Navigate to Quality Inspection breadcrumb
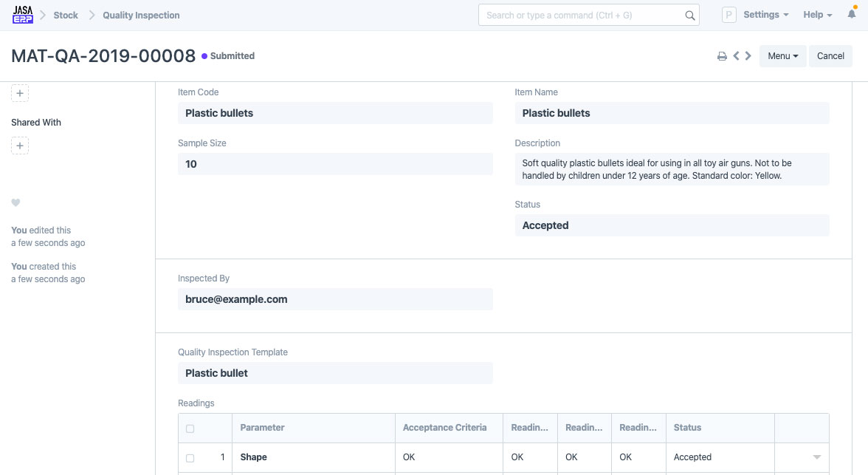 point(141,15)
